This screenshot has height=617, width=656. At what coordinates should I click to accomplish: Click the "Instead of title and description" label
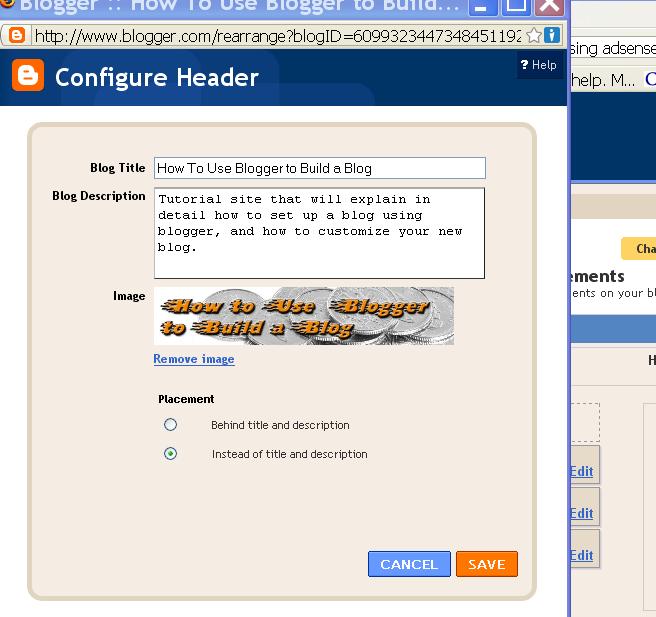pos(290,454)
